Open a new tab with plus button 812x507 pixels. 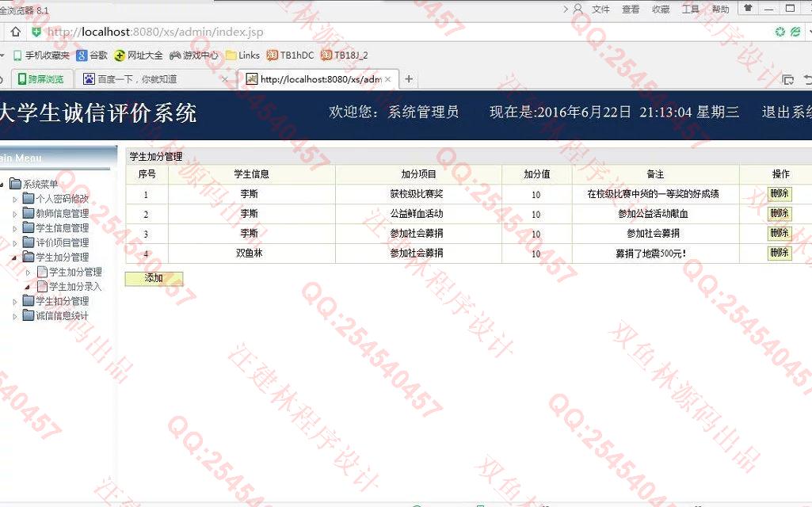pos(409,78)
